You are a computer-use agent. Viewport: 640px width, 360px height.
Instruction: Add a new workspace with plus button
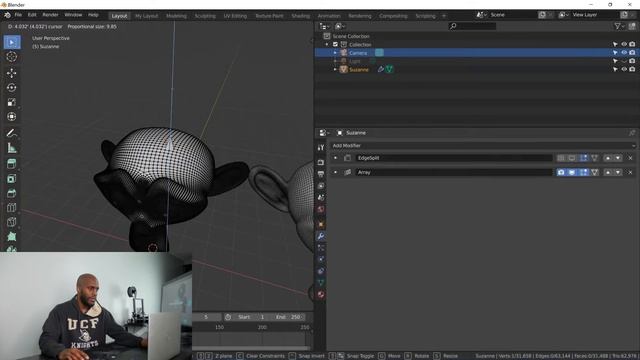[x=444, y=16]
